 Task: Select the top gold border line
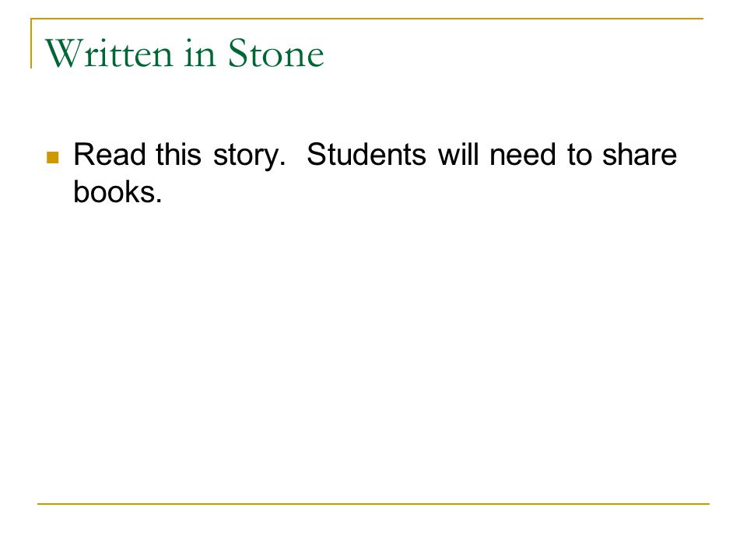[x=366, y=19]
